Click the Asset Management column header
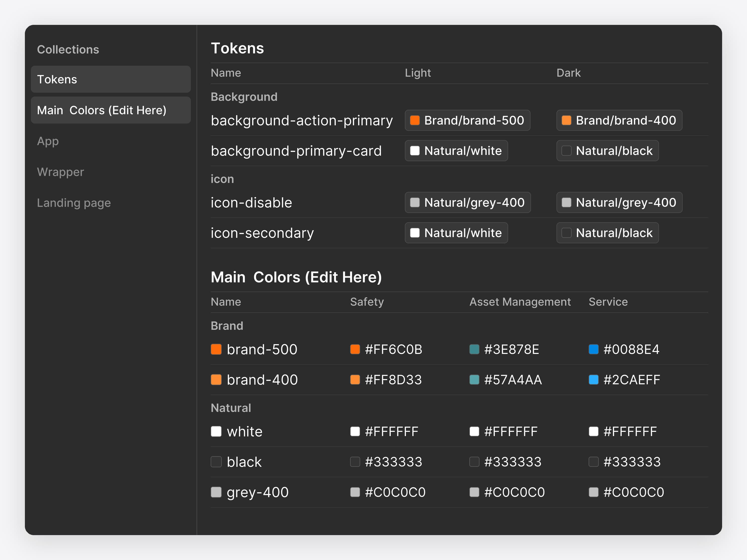Screen dimensions: 747x560 click(x=520, y=302)
